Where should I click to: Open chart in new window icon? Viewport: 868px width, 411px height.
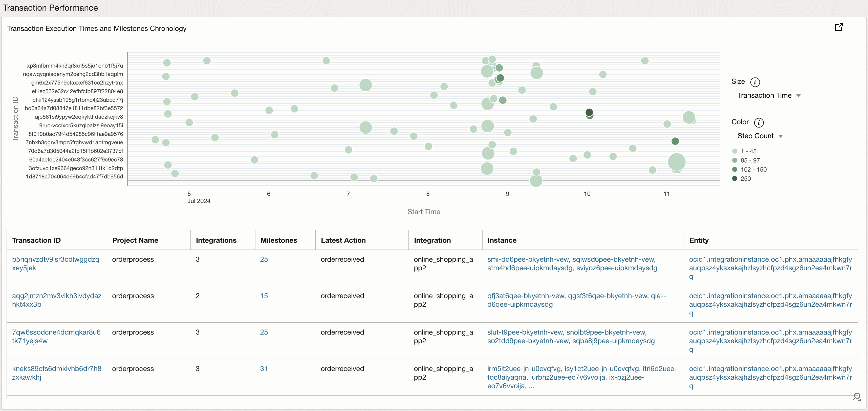point(838,27)
